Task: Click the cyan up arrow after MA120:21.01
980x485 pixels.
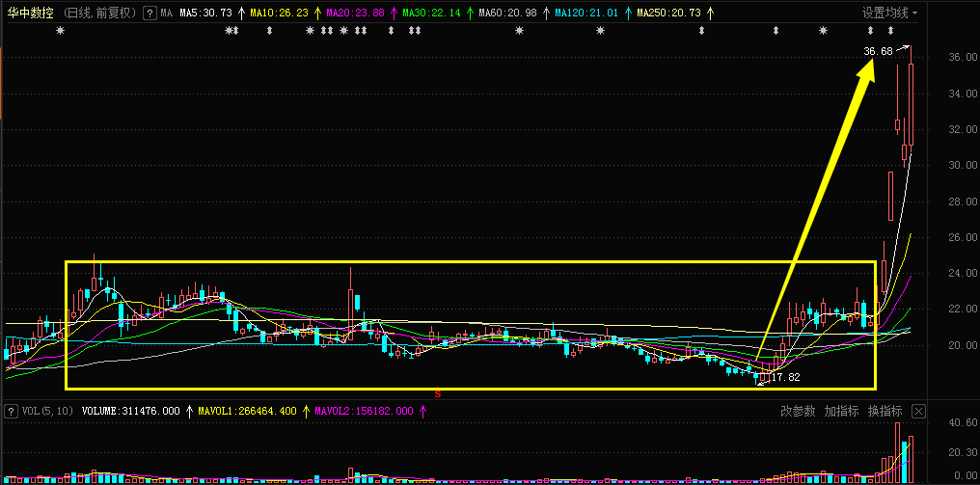Action: click(628, 13)
